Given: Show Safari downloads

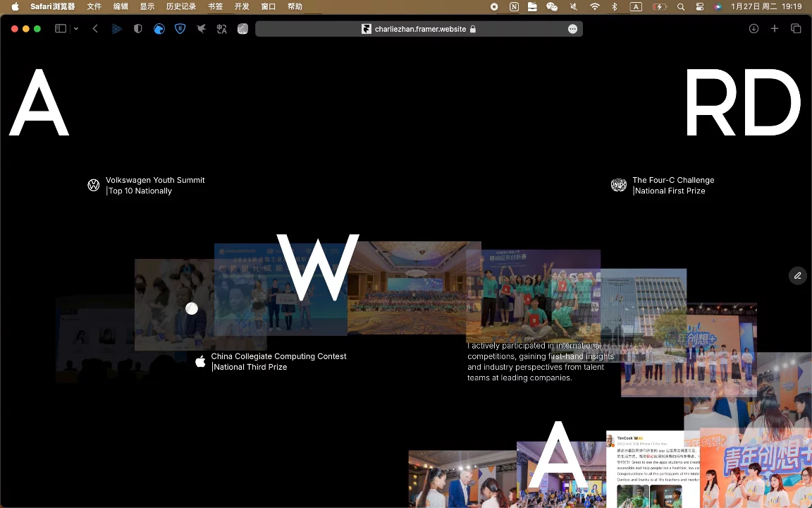Looking at the screenshot, I should click(753, 29).
